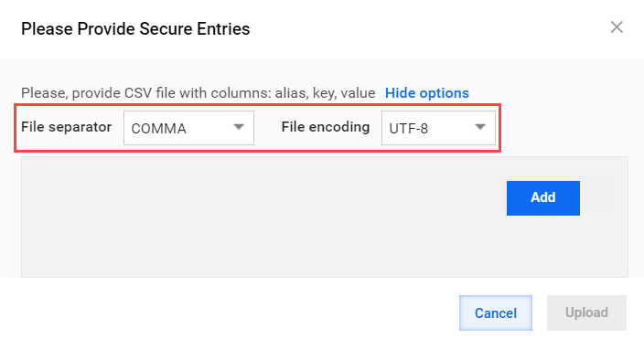Click the light box right of Add

[598, 195]
